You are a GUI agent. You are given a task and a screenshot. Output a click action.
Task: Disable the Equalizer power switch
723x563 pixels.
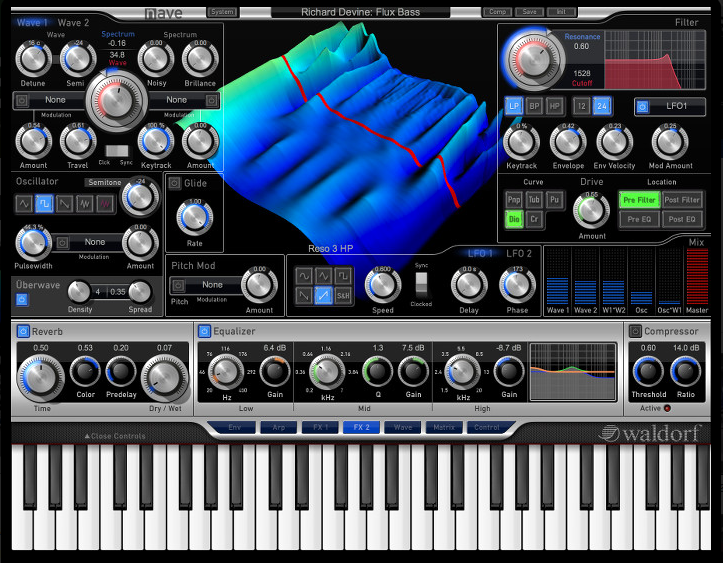[x=205, y=331]
